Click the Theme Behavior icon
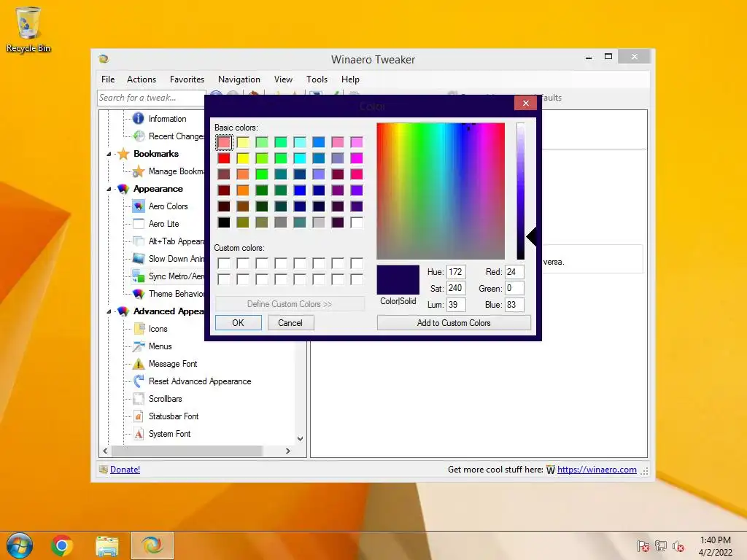This screenshot has height=560, width=747. pos(139,294)
